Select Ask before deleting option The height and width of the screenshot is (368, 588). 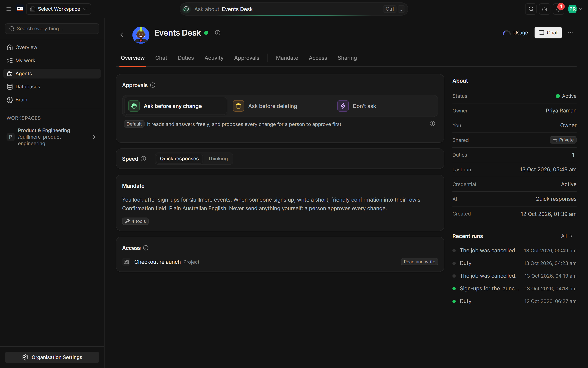(x=280, y=106)
